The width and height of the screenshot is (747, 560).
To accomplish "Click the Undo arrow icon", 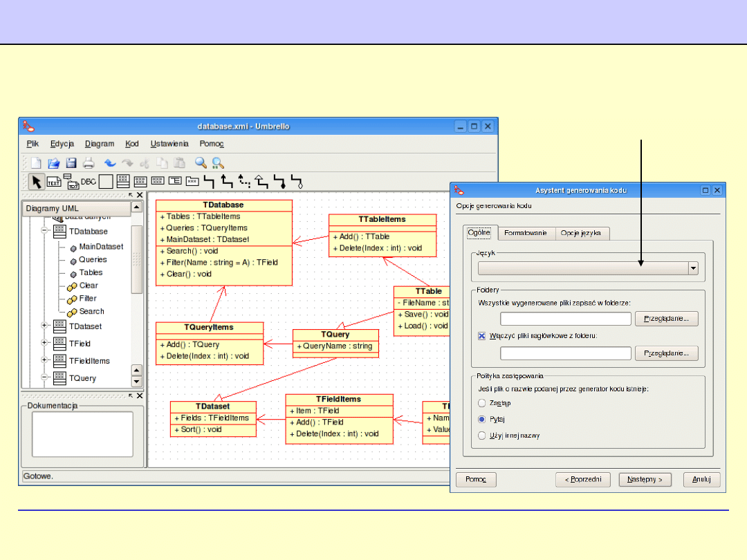I will click(x=110, y=163).
